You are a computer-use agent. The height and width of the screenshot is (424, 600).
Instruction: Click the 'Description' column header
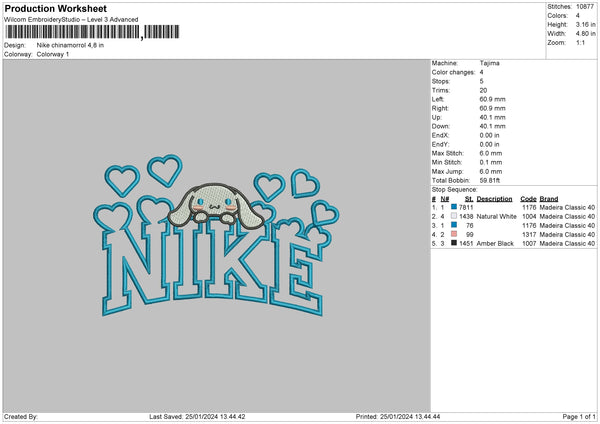pyautogui.click(x=494, y=199)
